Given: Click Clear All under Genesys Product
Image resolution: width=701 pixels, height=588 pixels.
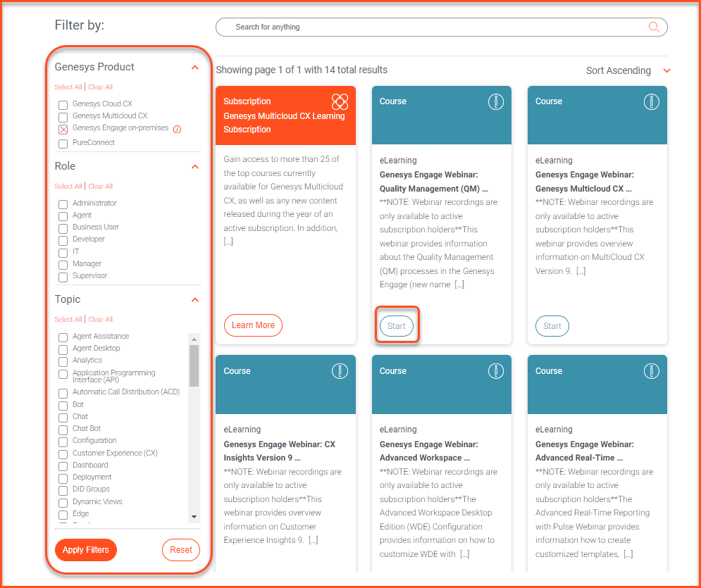Looking at the screenshot, I should point(100,87).
